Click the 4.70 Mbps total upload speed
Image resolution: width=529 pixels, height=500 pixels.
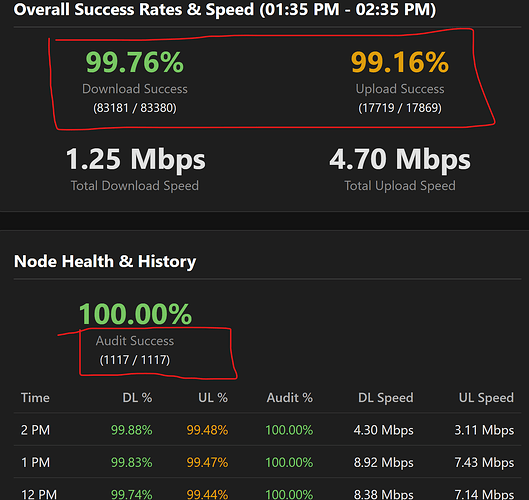click(x=400, y=159)
